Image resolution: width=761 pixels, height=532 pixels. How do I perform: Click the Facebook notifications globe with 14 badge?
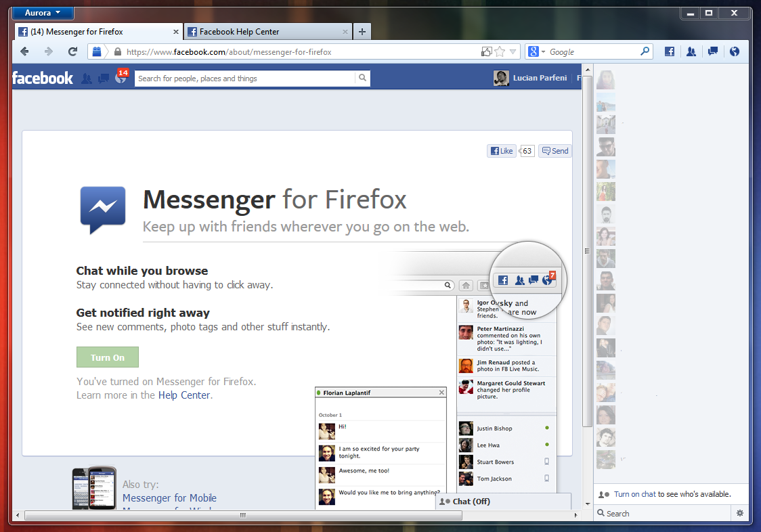(x=121, y=78)
